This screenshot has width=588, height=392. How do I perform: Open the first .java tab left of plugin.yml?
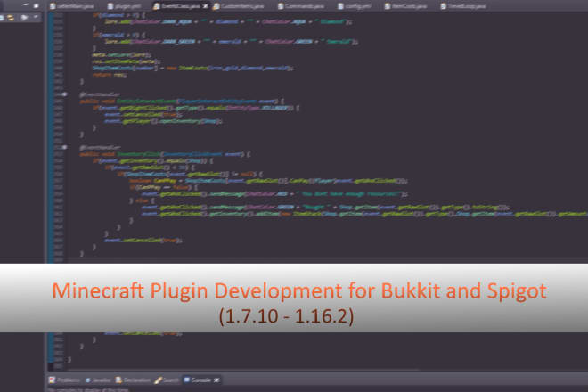(71, 6)
